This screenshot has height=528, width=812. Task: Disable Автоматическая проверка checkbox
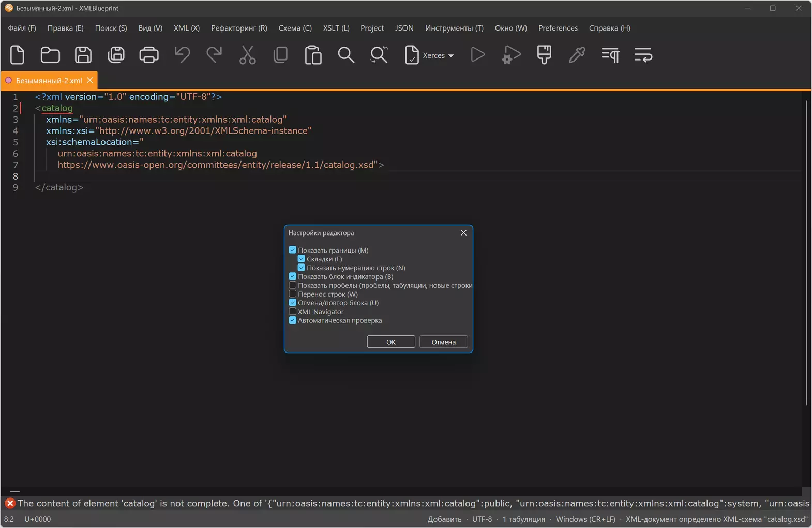tap(293, 320)
